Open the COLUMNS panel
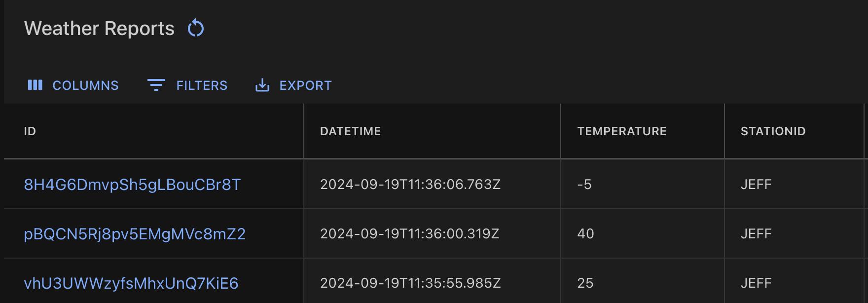This screenshot has width=868, height=303. 85,85
